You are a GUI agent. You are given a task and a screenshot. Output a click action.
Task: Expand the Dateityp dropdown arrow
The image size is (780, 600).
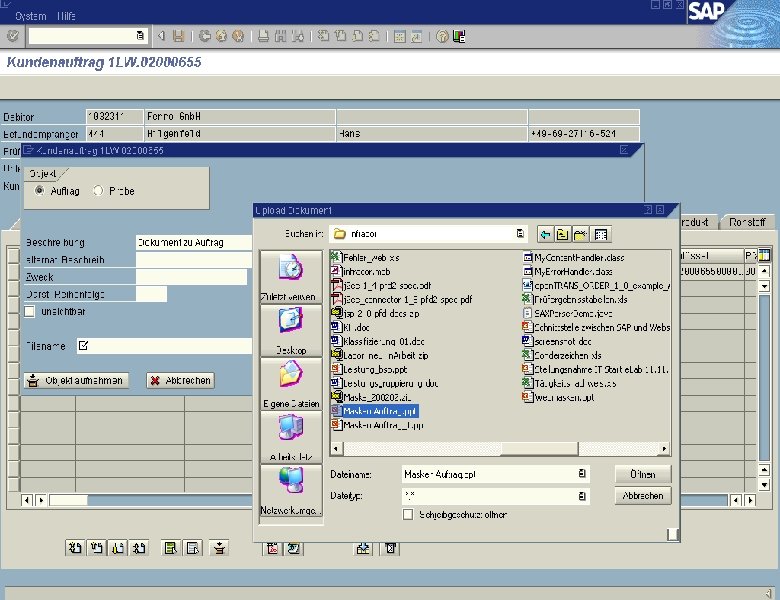point(582,496)
